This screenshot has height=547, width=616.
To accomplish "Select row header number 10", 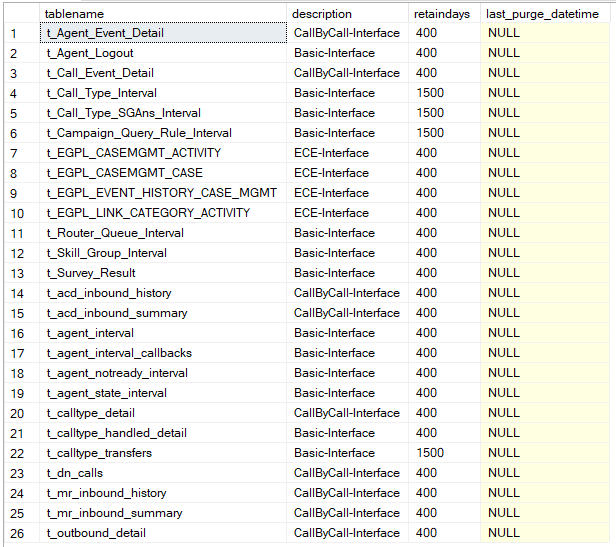I will [22, 213].
